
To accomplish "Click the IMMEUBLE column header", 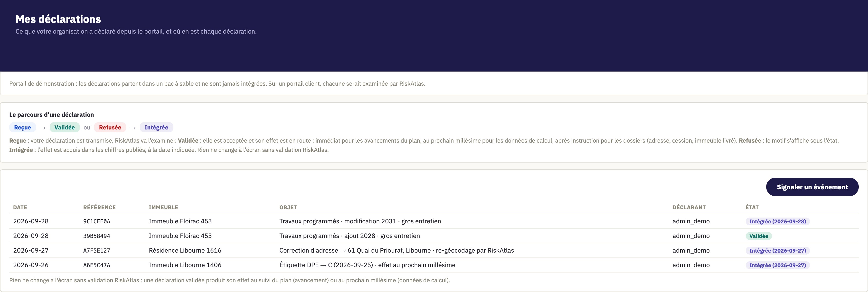I will pos(163,208).
